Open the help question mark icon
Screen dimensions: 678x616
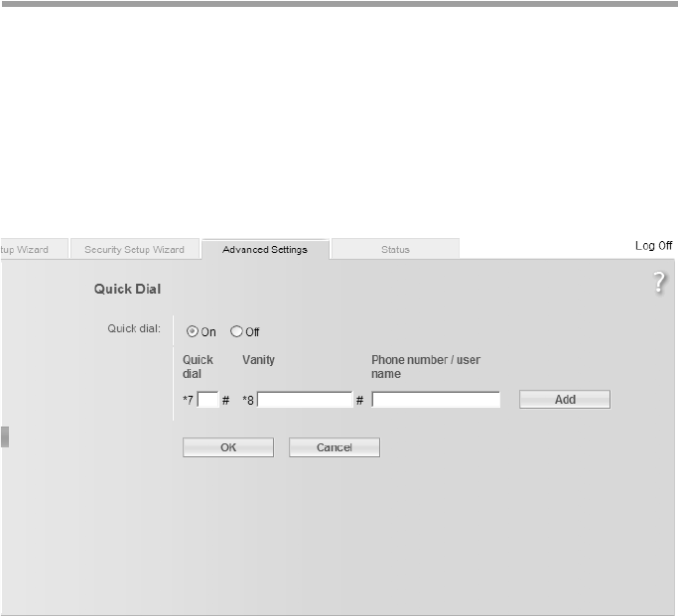659,283
